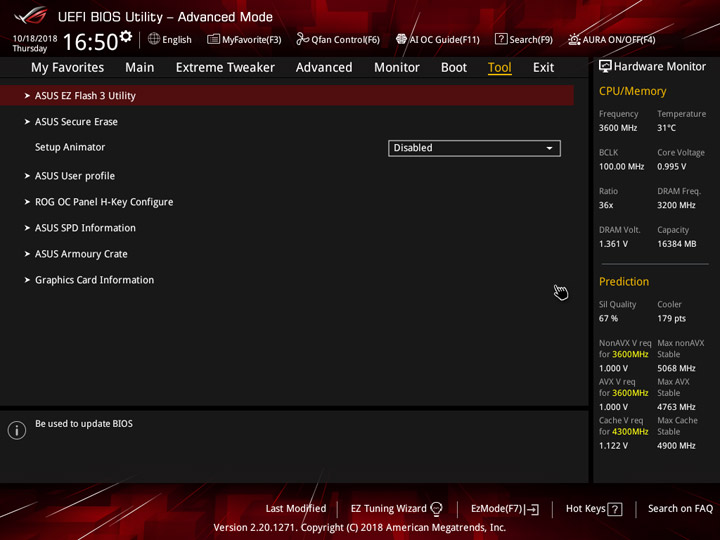
Task: Click the Setup Animator dropdown arrow
Action: pos(549,148)
